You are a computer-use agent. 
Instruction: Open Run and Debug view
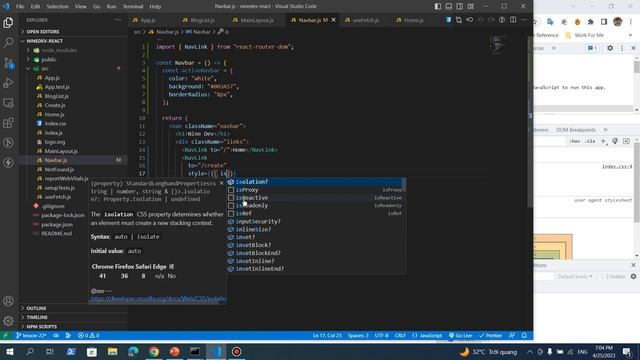click(x=8, y=83)
